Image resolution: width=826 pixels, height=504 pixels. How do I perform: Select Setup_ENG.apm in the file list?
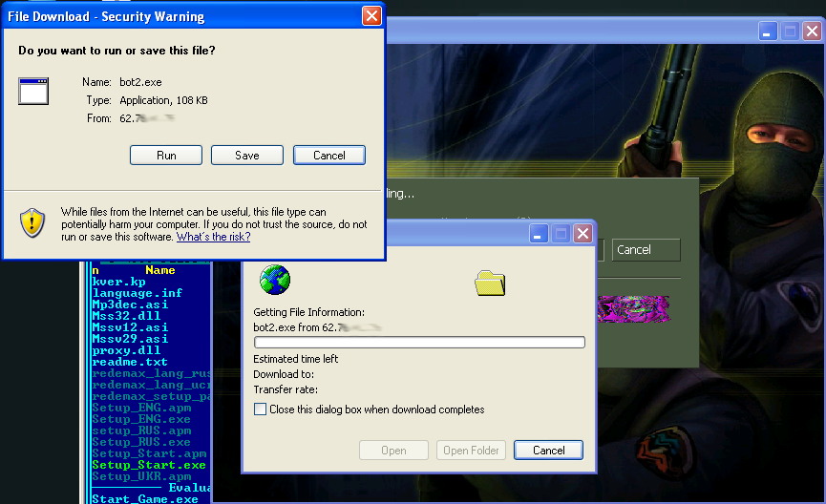(141, 409)
